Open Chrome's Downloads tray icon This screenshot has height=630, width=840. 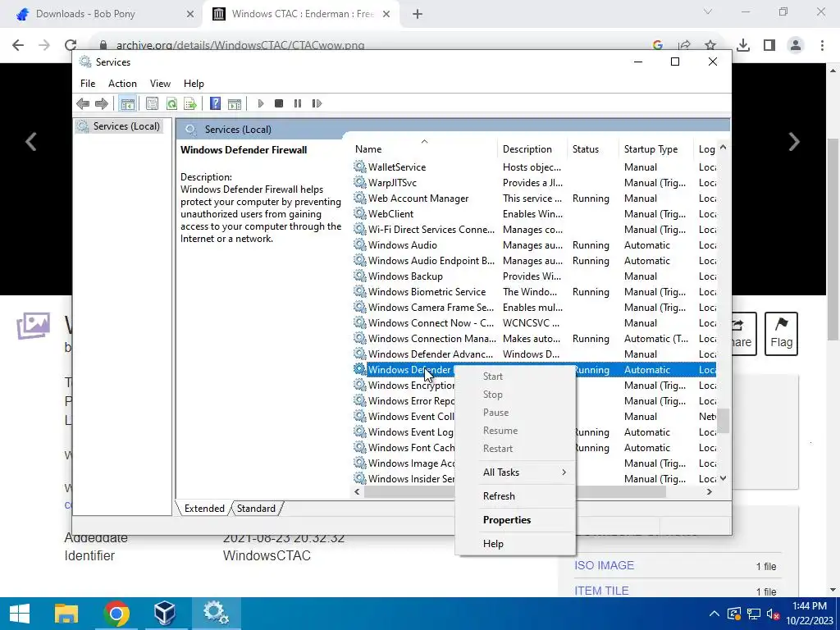coord(743,45)
